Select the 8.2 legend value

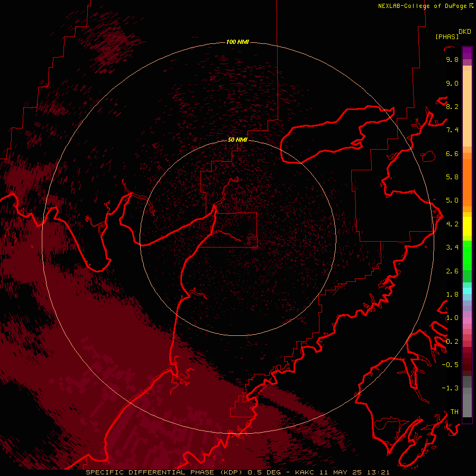pyautogui.click(x=452, y=106)
